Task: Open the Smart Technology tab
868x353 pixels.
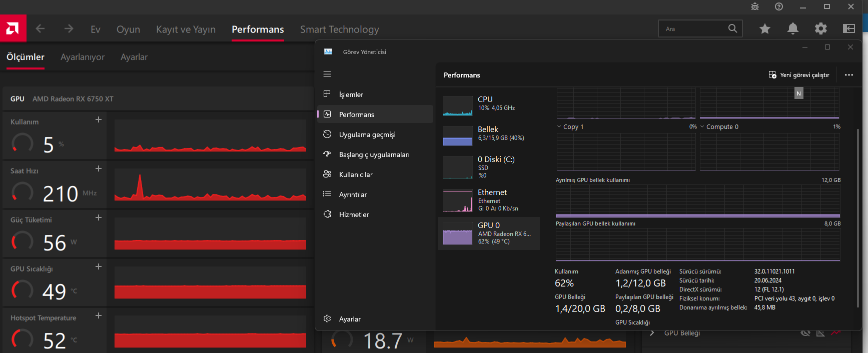Action: click(x=339, y=29)
